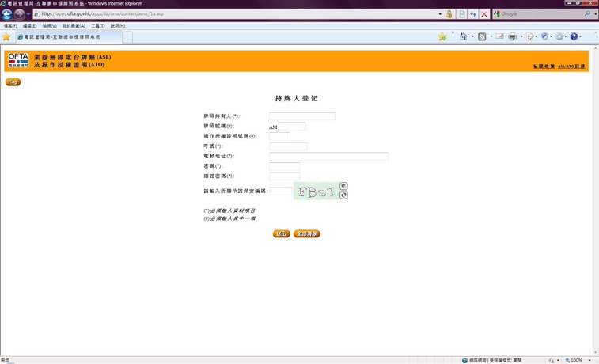Open the 我的最愛 (Favorites) menu

(72, 26)
